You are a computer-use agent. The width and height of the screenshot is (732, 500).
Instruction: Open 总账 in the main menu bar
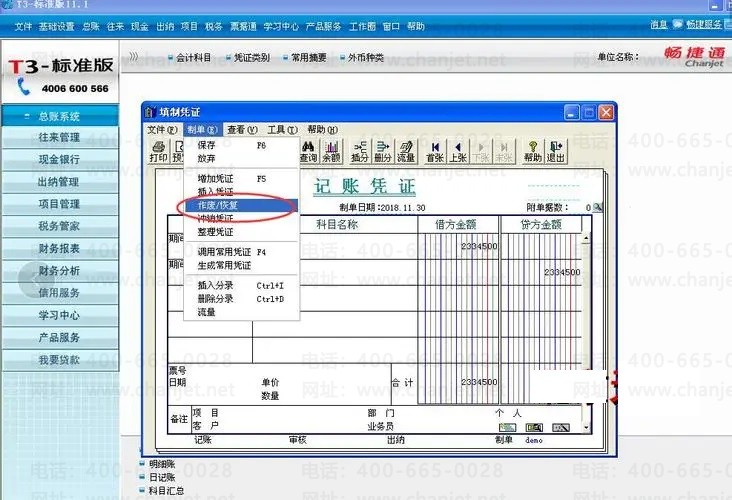coord(91,27)
